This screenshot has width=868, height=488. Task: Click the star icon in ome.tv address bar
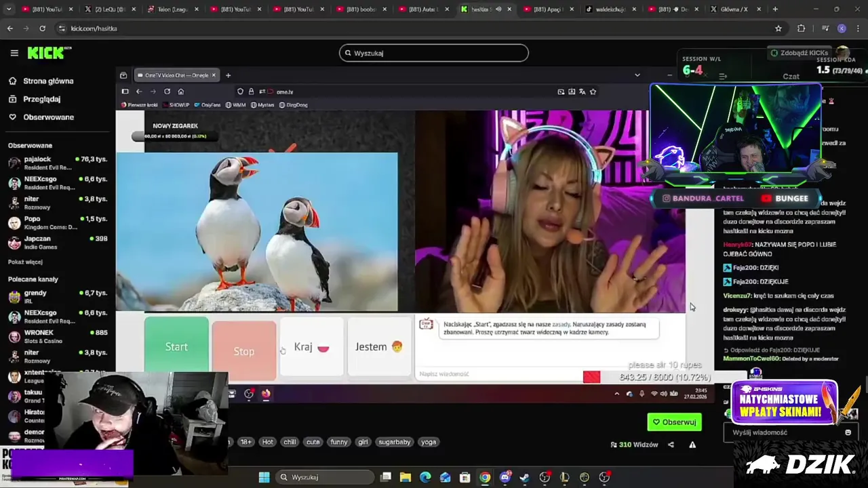593,91
